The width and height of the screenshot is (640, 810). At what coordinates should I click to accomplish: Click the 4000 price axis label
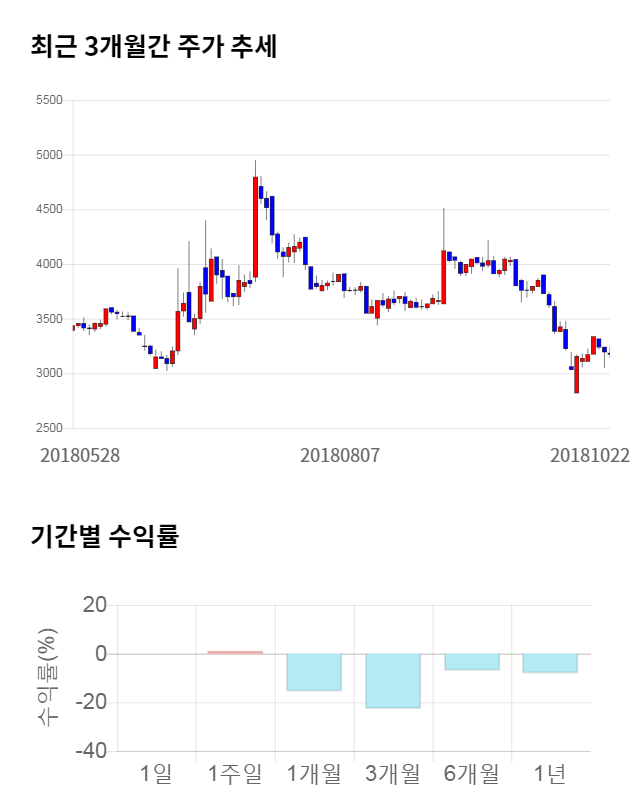pos(49,265)
